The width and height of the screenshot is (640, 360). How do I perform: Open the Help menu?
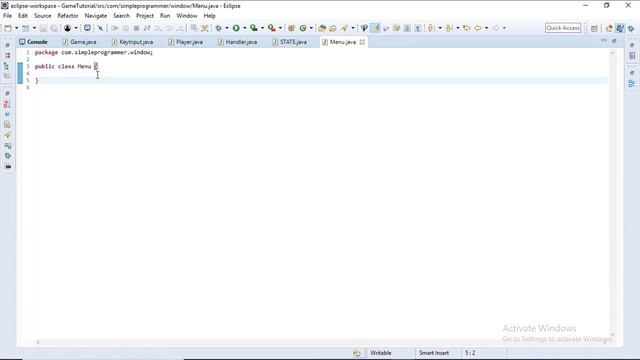tap(209, 16)
